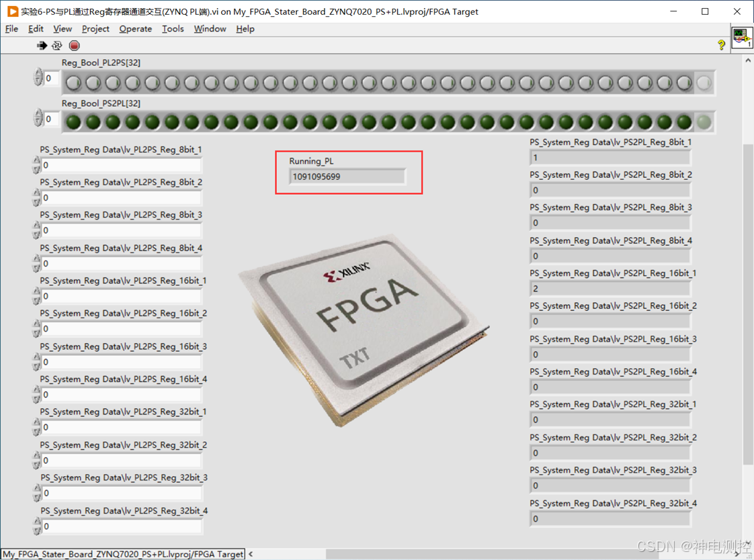Screen dimensions: 754x560
Task: Click the Running_PL label text
Action: (x=311, y=161)
